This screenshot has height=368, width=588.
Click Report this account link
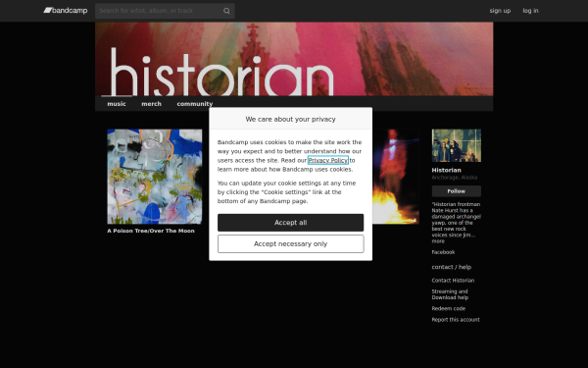click(456, 320)
